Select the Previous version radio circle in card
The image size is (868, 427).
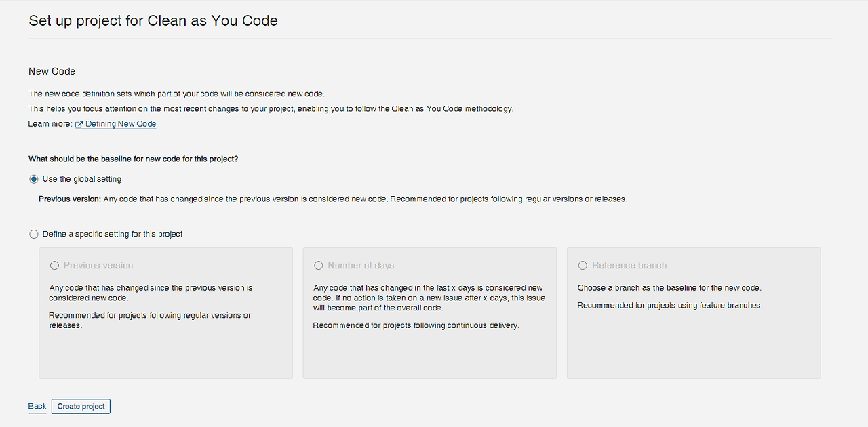click(x=54, y=266)
